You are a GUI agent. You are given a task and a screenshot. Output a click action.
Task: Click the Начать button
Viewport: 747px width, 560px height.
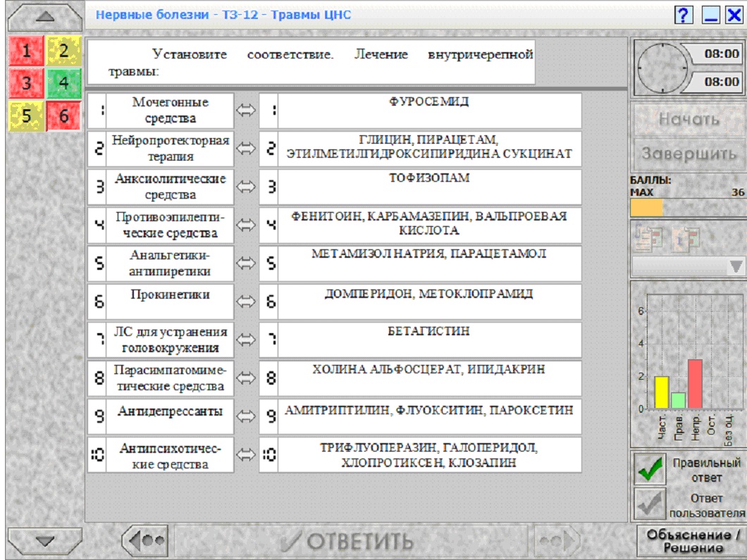tap(689, 119)
